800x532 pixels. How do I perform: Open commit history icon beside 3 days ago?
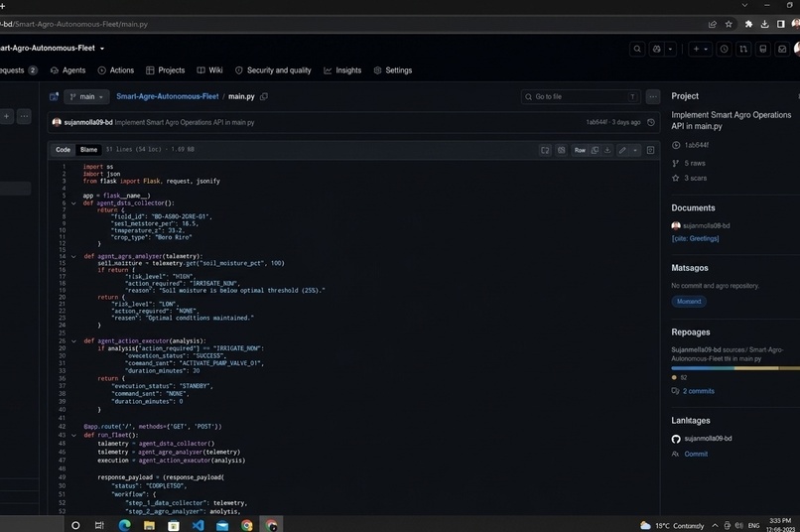point(651,122)
